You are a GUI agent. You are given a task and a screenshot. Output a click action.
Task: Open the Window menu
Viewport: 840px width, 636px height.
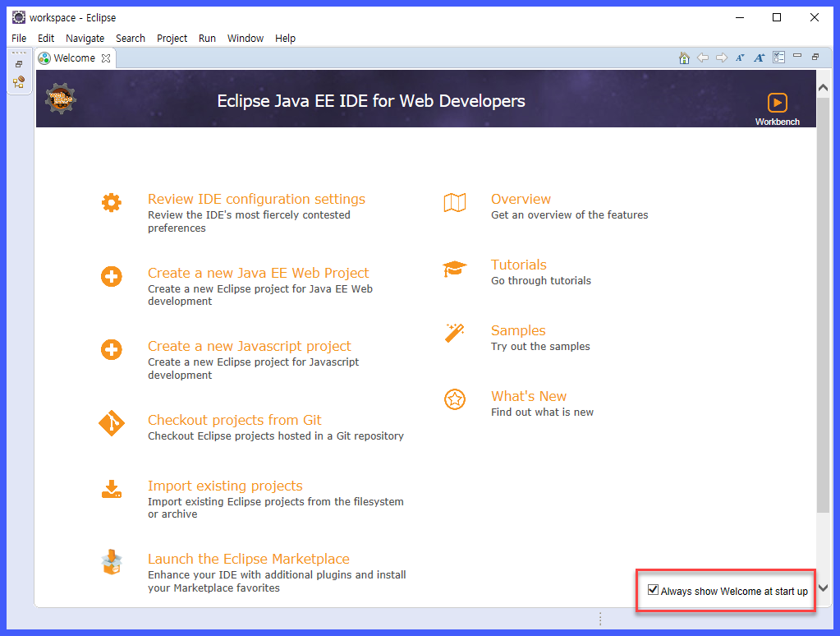click(x=246, y=38)
